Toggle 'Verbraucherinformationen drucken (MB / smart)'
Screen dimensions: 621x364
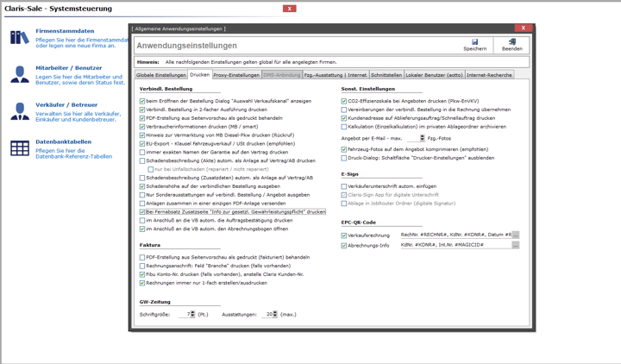142,127
